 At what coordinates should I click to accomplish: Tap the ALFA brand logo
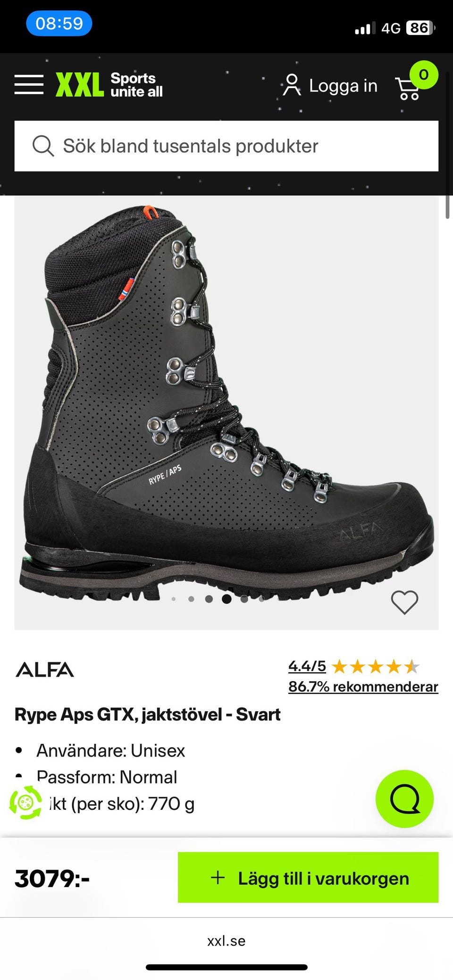pyautogui.click(x=45, y=669)
